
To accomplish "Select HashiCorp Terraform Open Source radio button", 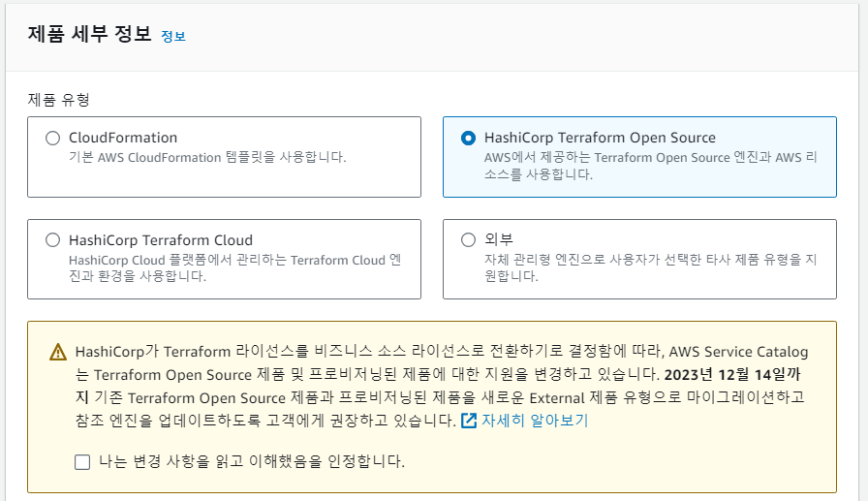I will (x=468, y=138).
